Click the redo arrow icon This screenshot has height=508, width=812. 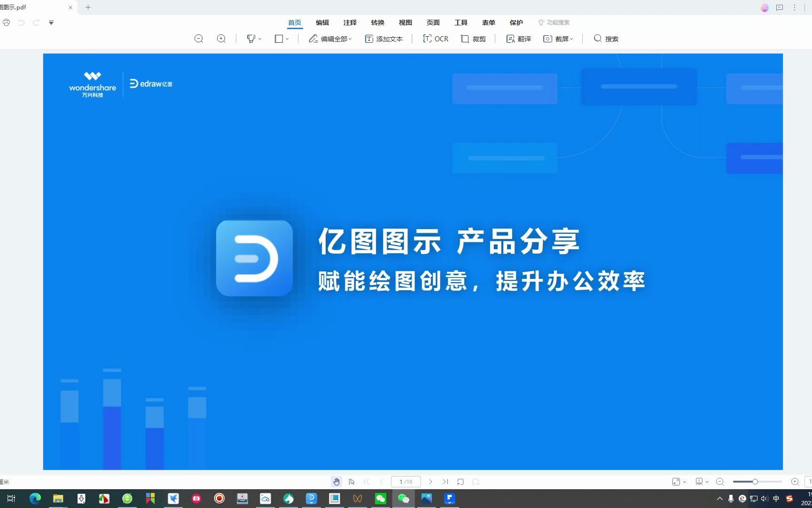[36, 23]
